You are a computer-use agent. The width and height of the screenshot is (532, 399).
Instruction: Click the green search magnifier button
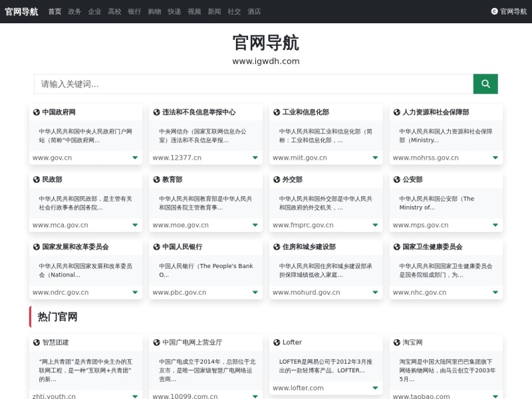point(485,84)
